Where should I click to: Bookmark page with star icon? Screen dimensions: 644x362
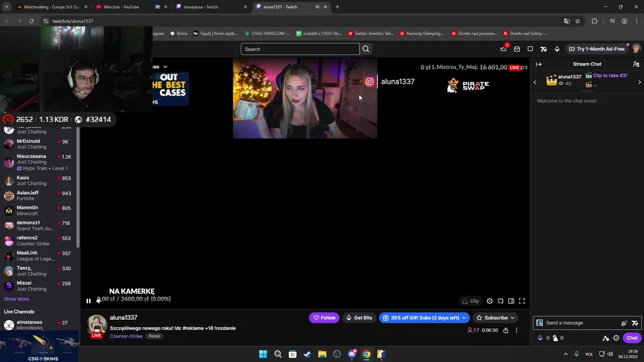pos(578,21)
